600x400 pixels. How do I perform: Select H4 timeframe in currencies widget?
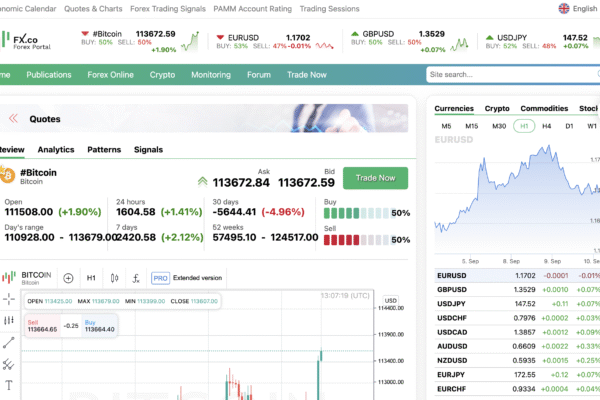point(546,126)
